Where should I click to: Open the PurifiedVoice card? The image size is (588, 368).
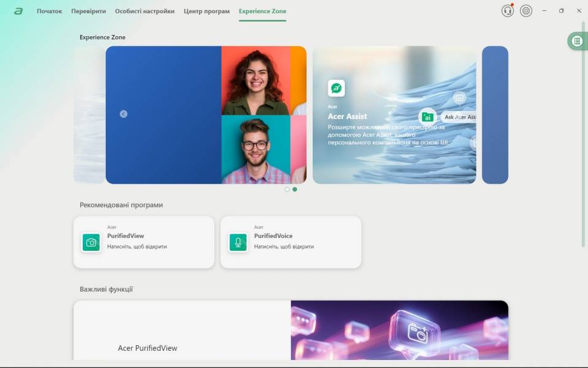[291, 242]
